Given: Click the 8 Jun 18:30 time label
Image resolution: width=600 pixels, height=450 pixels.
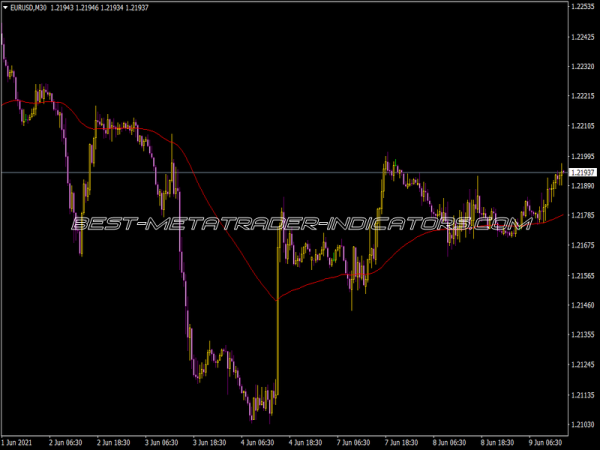Looking at the screenshot, I should tap(496, 442).
